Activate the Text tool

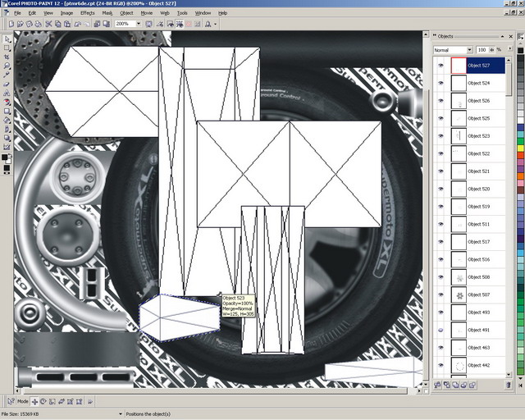coord(7,93)
